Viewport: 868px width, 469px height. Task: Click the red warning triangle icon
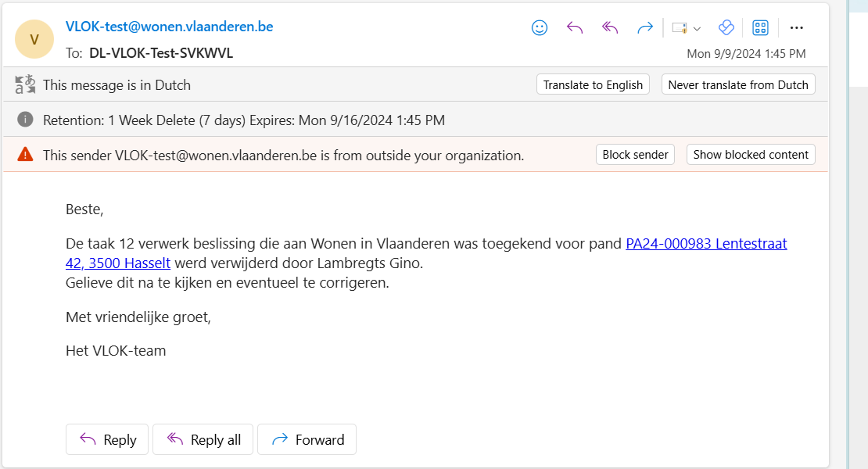coord(26,154)
